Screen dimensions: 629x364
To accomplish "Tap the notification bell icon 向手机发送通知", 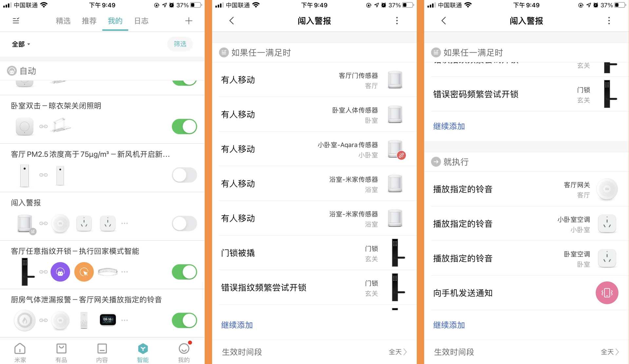I will click(x=606, y=293).
